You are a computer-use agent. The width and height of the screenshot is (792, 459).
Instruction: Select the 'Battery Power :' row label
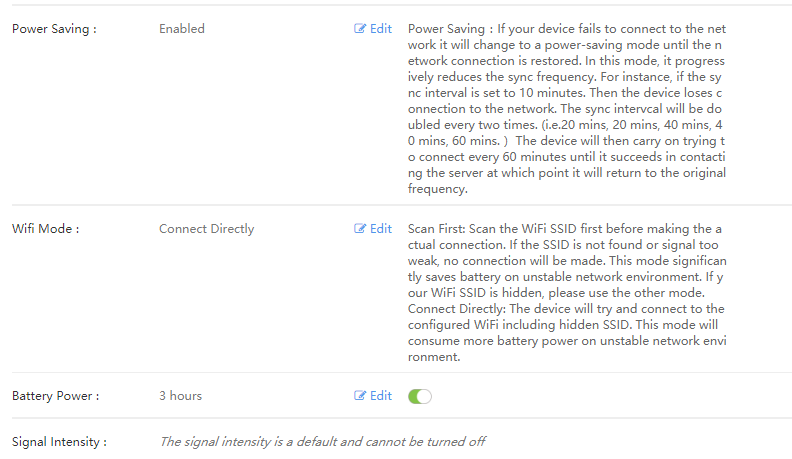point(56,396)
